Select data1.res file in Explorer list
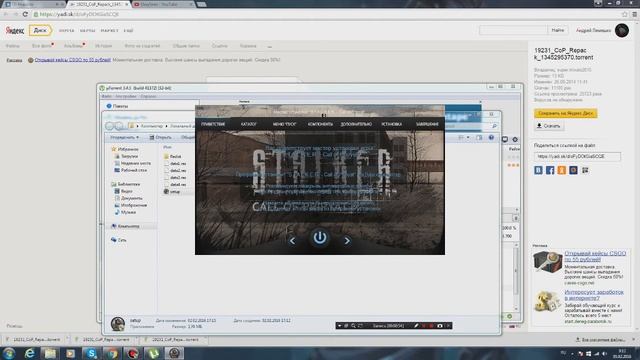The image size is (640, 360). coord(175,163)
